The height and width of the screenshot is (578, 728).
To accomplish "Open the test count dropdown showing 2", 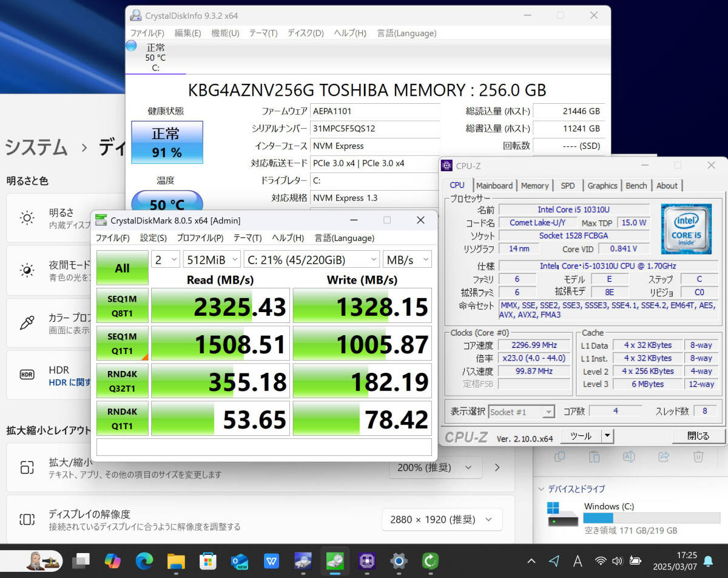I will click(166, 259).
